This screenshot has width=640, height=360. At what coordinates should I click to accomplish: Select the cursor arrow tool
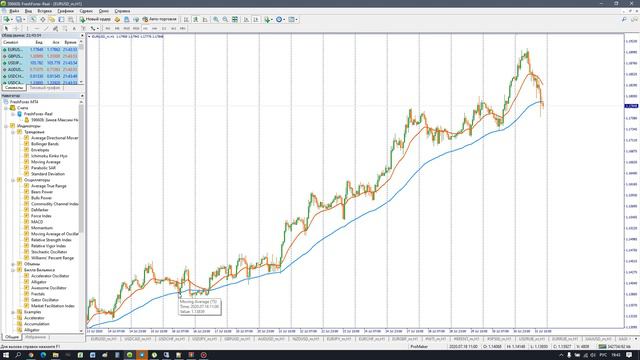[6, 28]
